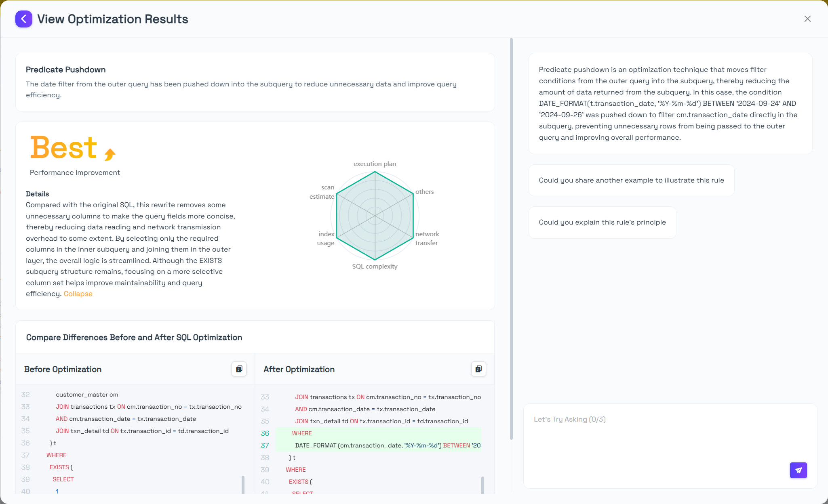The height and width of the screenshot is (504, 828).
Task: Click the Predicate Pushdown rule card title
Action: tap(65, 70)
